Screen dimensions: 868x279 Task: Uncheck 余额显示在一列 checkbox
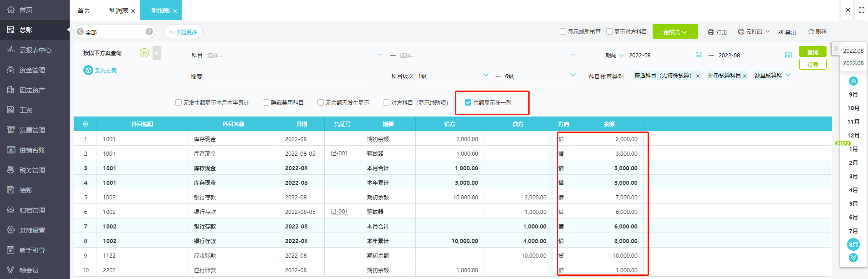click(x=468, y=103)
